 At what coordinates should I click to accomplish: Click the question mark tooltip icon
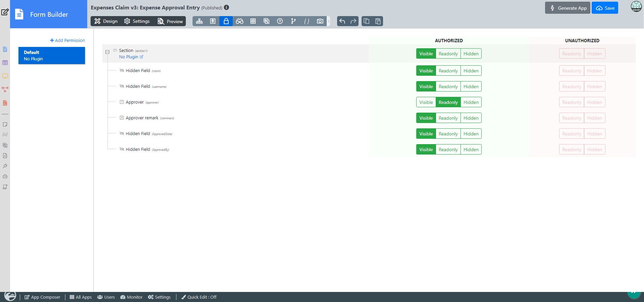(x=280, y=21)
